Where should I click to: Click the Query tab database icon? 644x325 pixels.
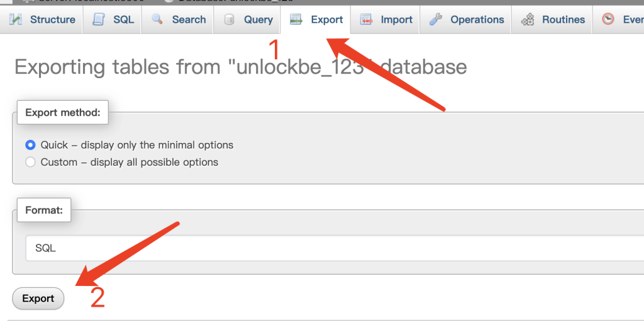229,20
